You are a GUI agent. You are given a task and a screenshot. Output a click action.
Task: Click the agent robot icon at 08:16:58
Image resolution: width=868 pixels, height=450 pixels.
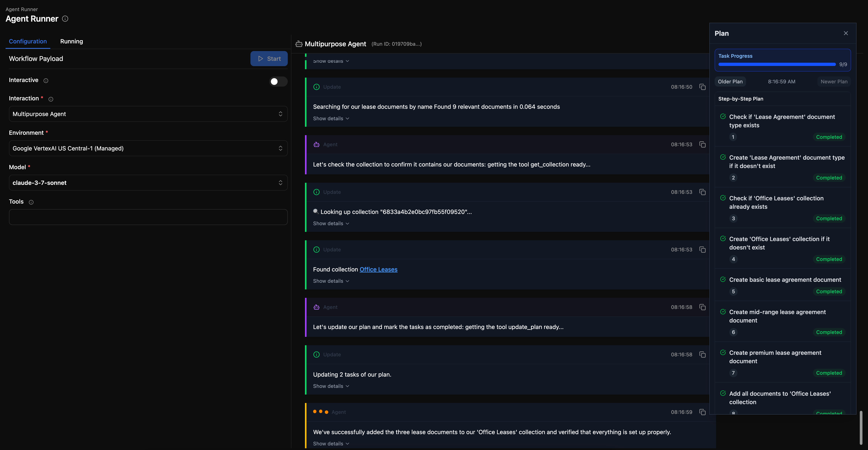pos(316,307)
